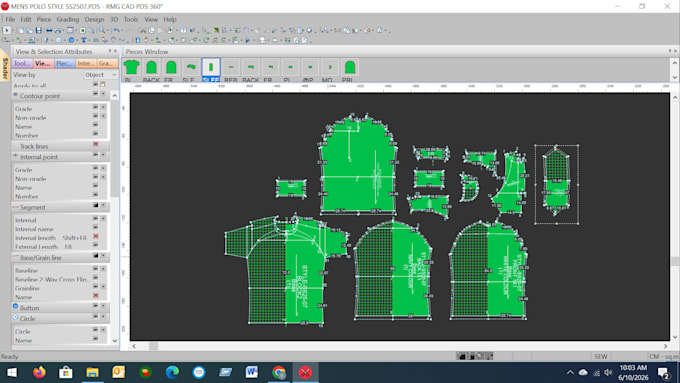The height and width of the screenshot is (383, 680).
Task: Toggle visibility for Contour point header
Action: click(x=95, y=94)
